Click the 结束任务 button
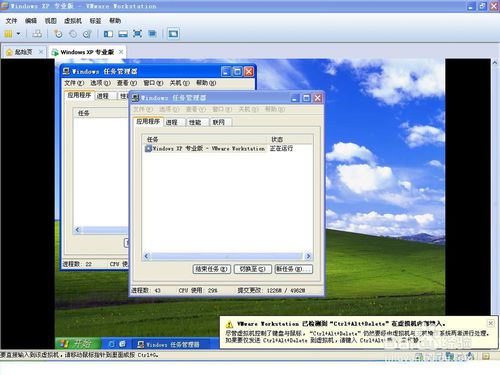This screenshot has height=375, width=500. pos(212,269)
